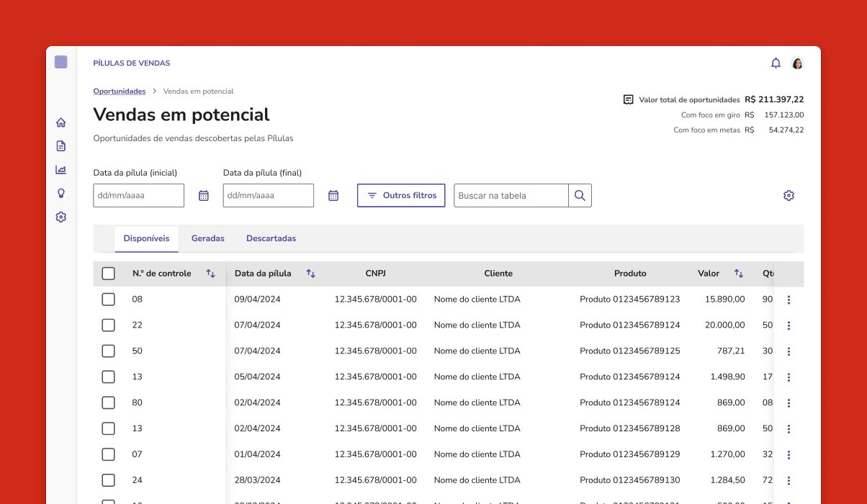Open the chart analytics sidebar icon
Image resolution: width=867 pixels, height=504 pixels.
61,170
